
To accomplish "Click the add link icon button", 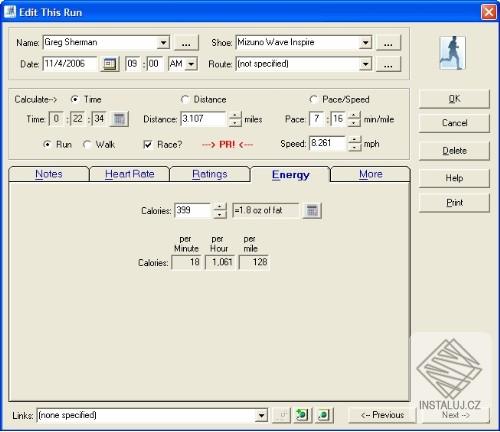I will 302,415.
